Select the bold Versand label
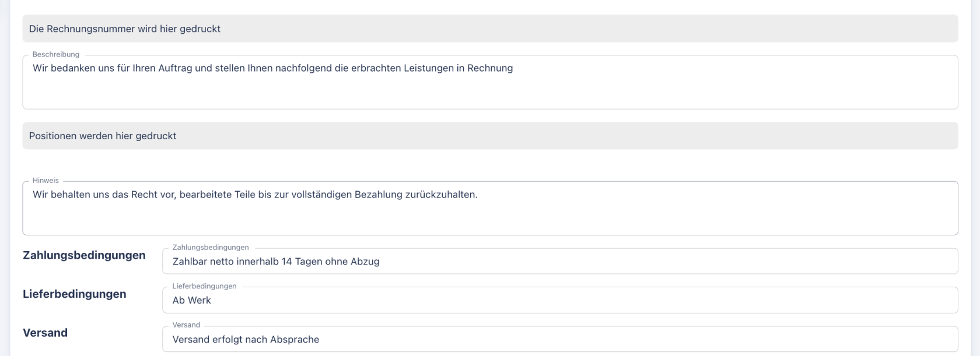Screen dimensions: 980x356 click(44, 332)
